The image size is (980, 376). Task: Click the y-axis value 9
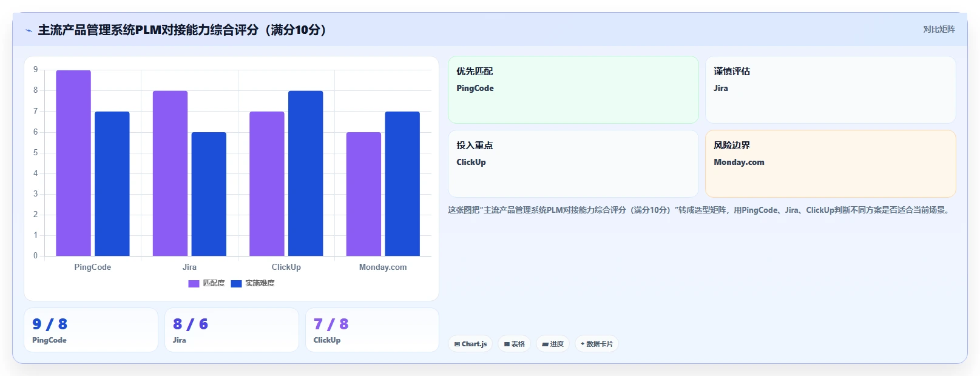[x=35, y=70]
